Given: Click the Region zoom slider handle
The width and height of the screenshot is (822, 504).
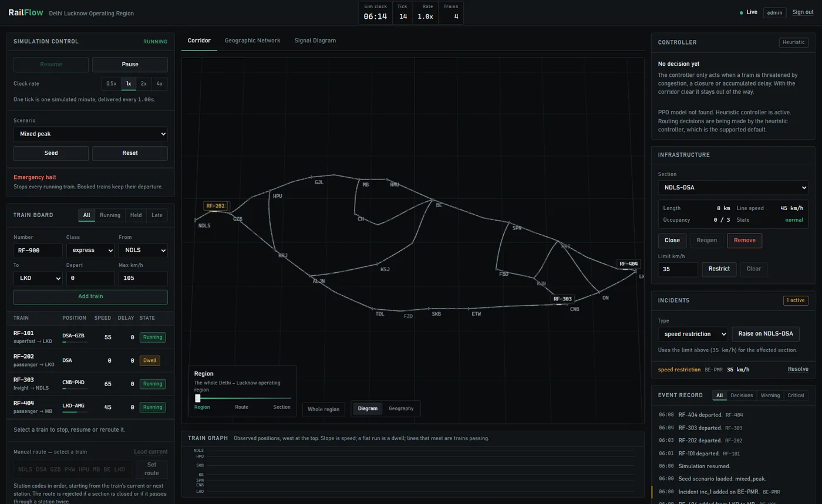Looking at the screenshot, I should tap(198, 398).
